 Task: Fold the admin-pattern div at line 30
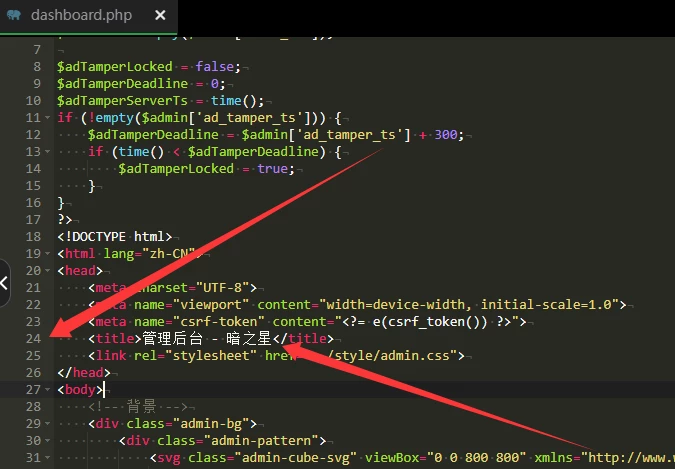click(x=48, y=441)
